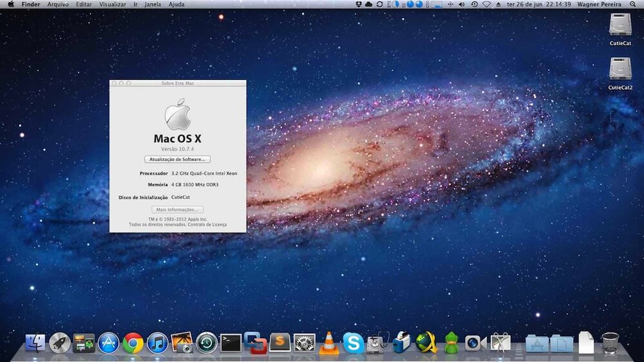Open the Wagner Pereira user menu
Screen dimensions: 644x362
coord(603,4)
